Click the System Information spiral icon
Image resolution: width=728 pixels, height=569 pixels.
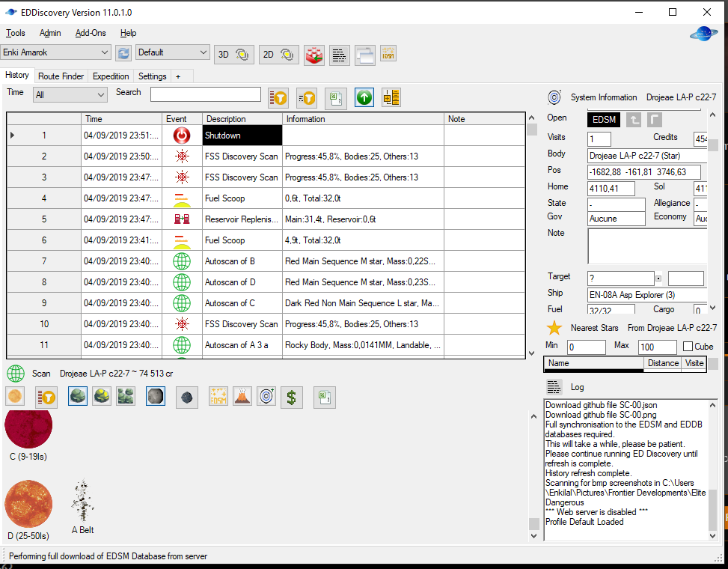[x=555, y=97]
